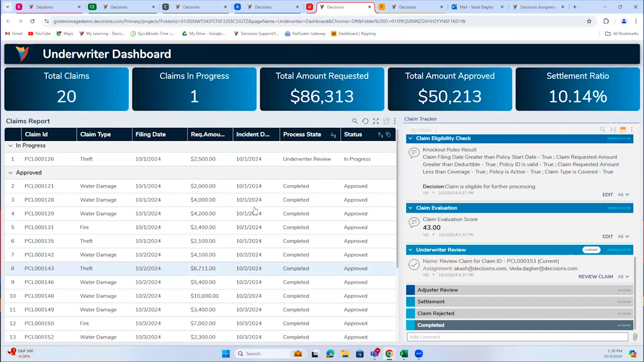Search the Claims Report with magnifier icon
This screenshot has width=644, height=362.
coord(355,121)
